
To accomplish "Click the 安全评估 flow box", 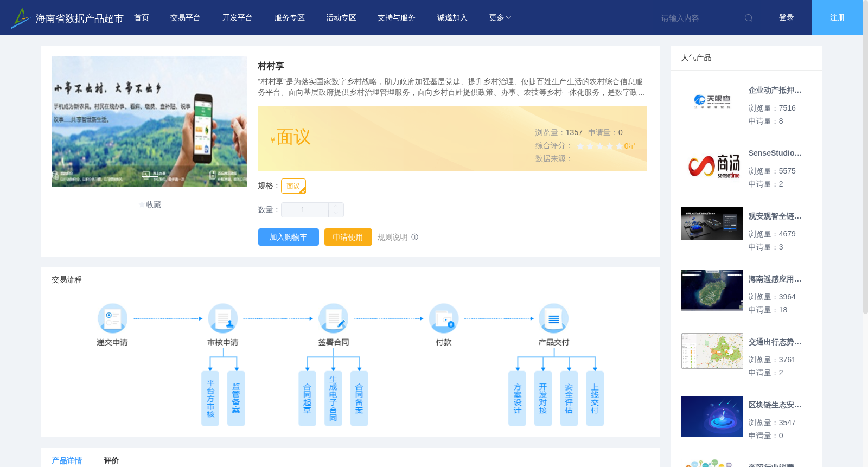I will (x=569, y=398).
